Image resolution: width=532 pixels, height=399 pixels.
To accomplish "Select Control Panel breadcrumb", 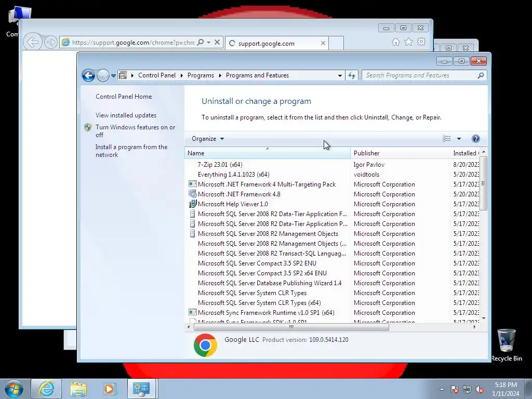I will (157, 75).
